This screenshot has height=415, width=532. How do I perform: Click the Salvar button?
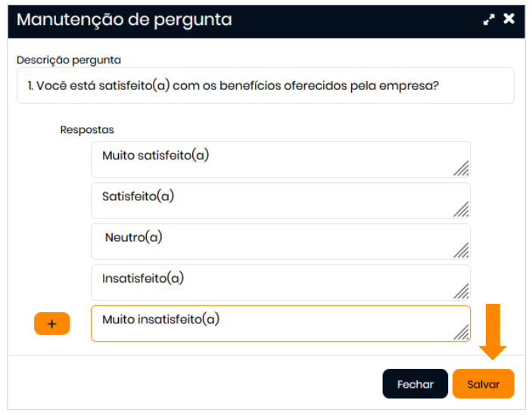483,384
